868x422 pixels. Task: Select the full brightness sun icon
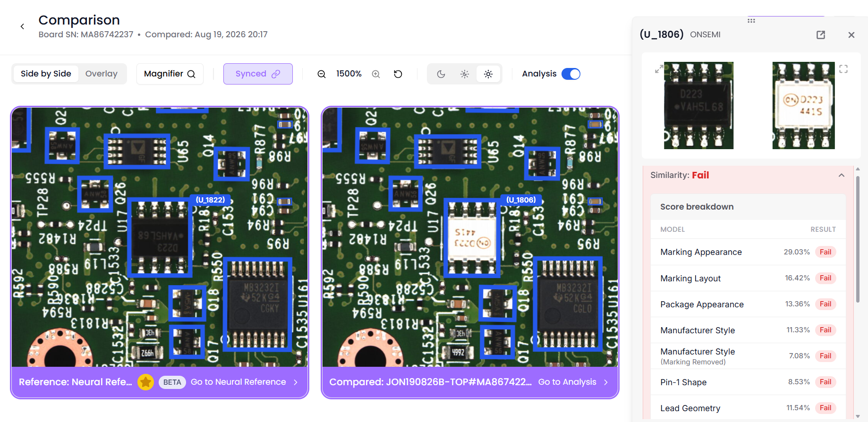(x=488, y=74)
